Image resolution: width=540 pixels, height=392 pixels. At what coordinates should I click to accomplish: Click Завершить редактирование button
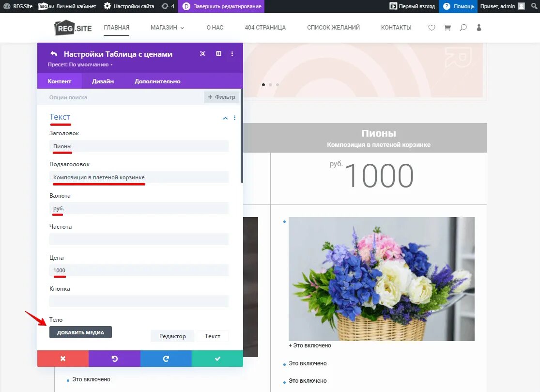coord(221,6)
